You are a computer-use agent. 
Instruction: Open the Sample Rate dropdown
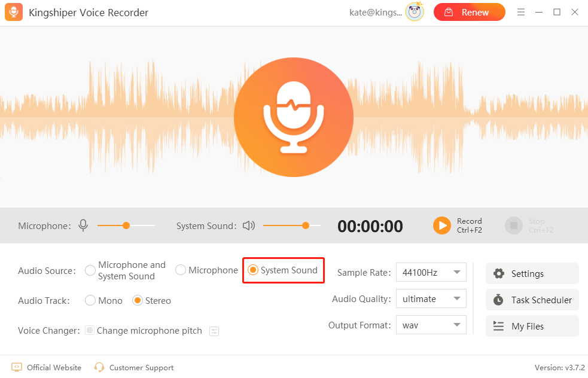point(431,272)
